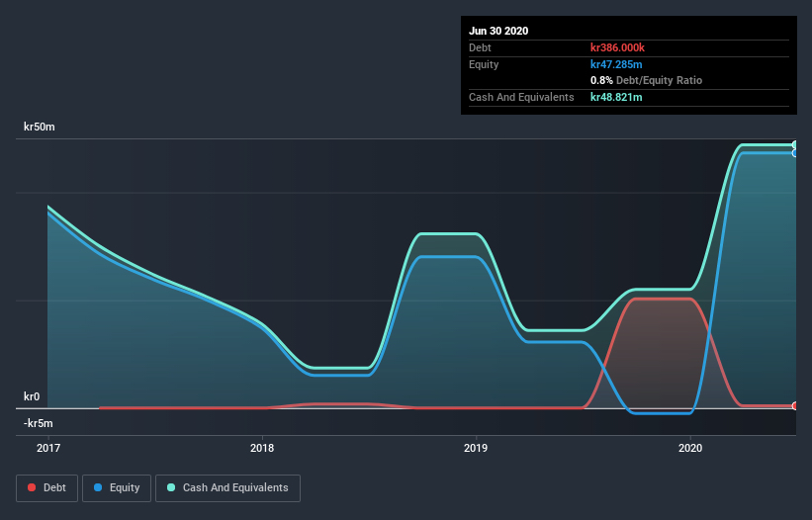Click the kr386.000k debt value
The image size is (812, 520).
(617, 47)
